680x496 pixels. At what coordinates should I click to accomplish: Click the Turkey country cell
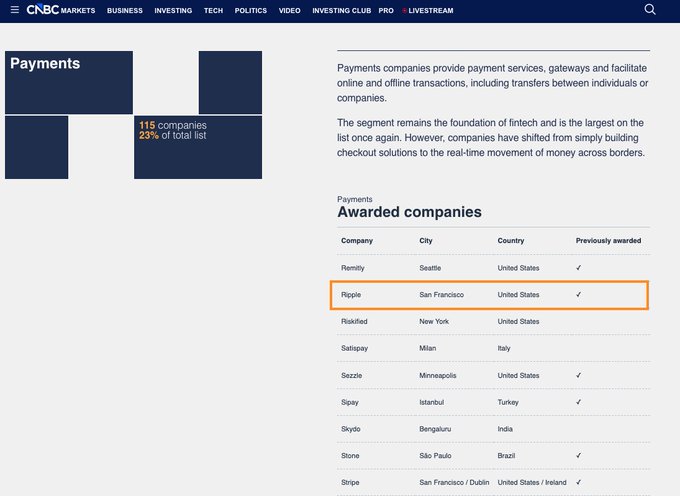(x=508, y=402)
